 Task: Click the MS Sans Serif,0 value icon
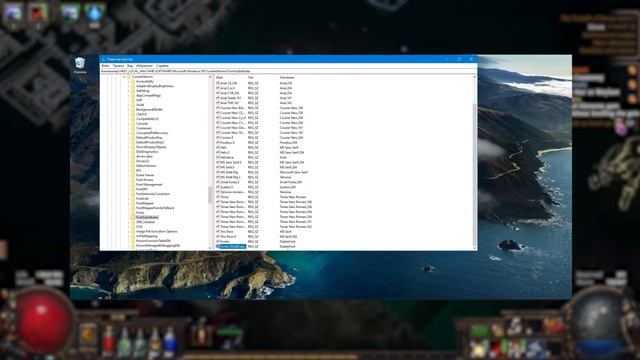pyautogui.click(x=218, y=162)
